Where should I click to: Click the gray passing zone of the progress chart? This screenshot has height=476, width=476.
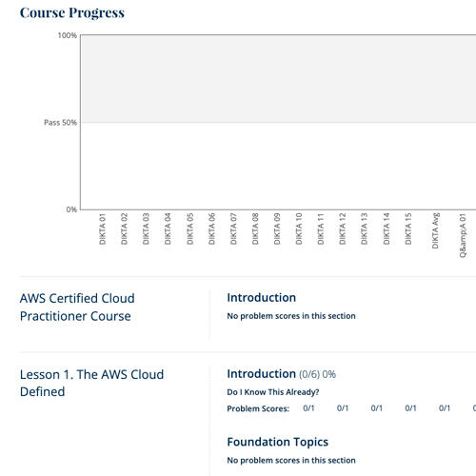click(x=278, y=79)
